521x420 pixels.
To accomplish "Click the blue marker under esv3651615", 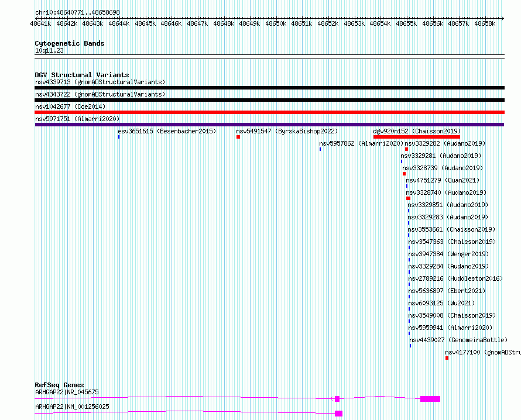I will click(119, 137).
